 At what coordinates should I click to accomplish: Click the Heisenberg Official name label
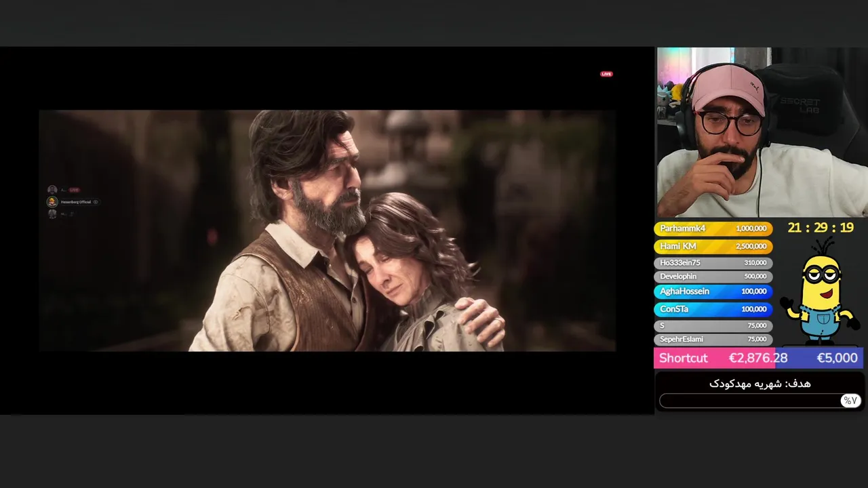(x=75, y=202)
